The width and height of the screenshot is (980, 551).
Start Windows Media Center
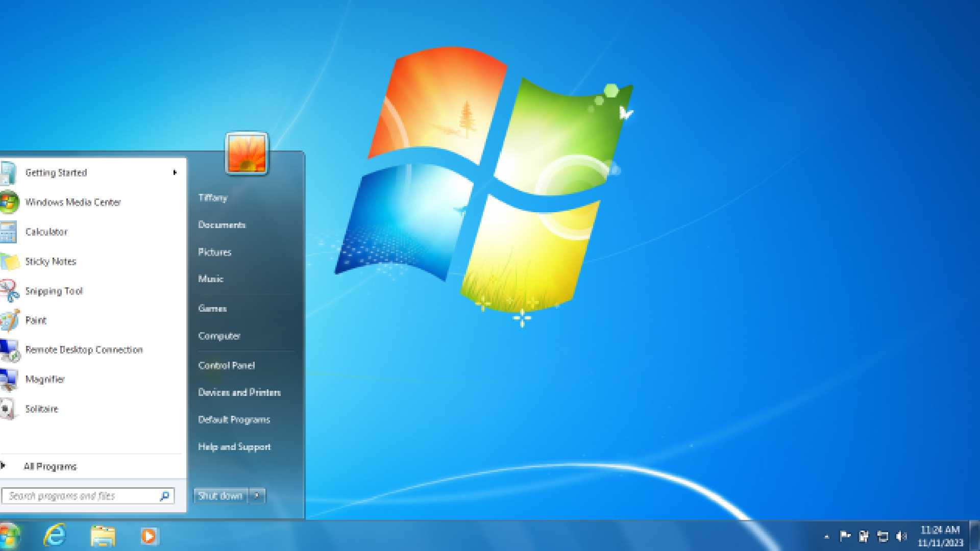coord(73,202)
